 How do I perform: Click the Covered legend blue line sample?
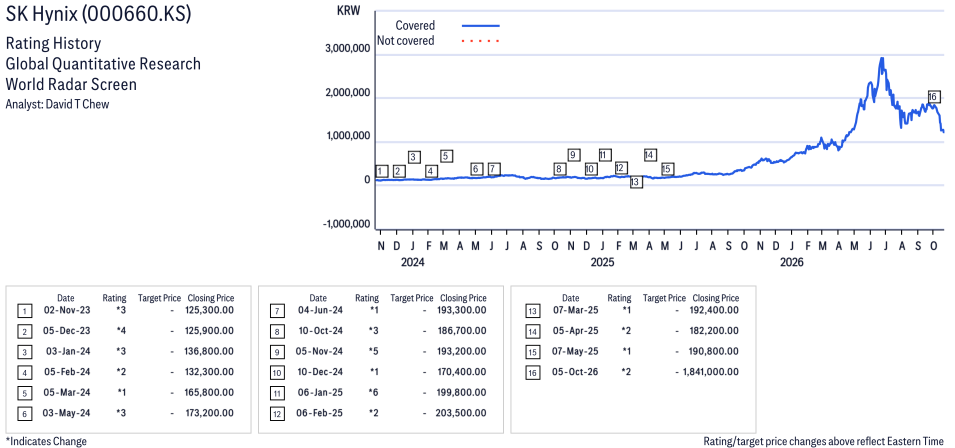[481, 26]
